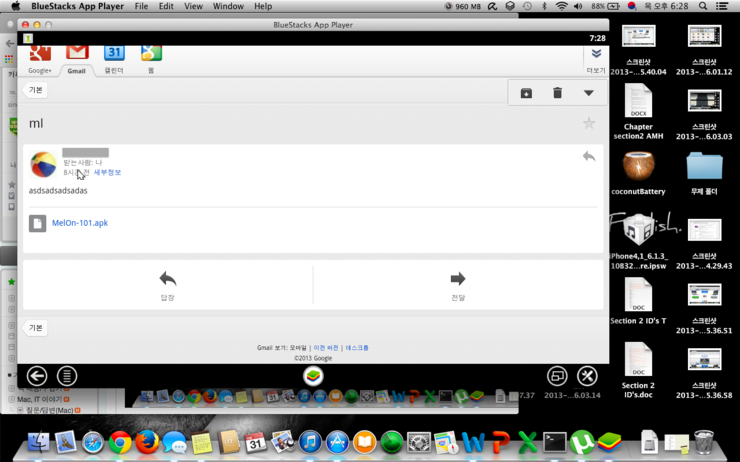The height and width of the screenshot is (462, 740).
Task: Click the Korean flag input source icon
Action: tap(631, 6)
